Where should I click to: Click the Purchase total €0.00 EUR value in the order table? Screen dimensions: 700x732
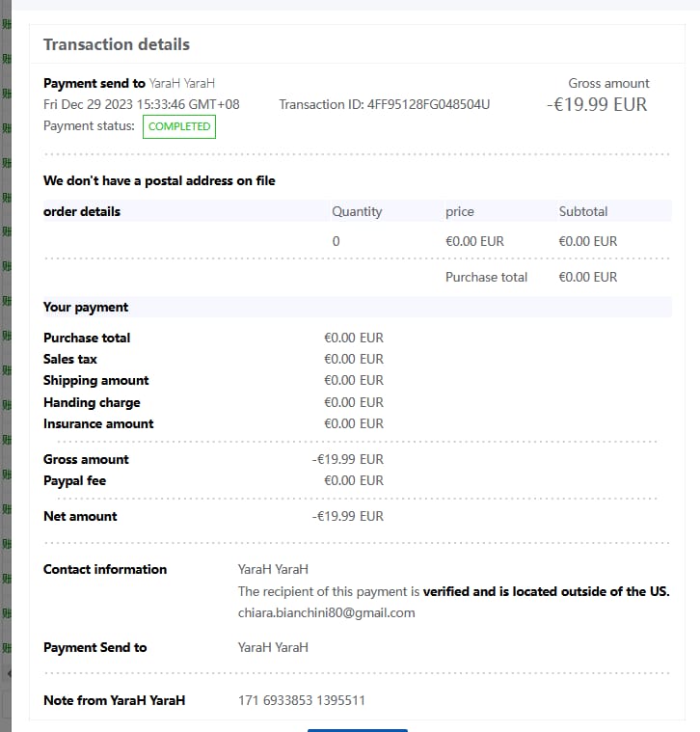coord(588,278)
